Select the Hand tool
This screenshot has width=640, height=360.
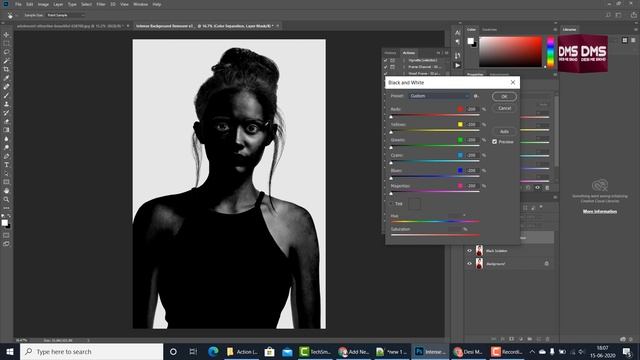6,191
